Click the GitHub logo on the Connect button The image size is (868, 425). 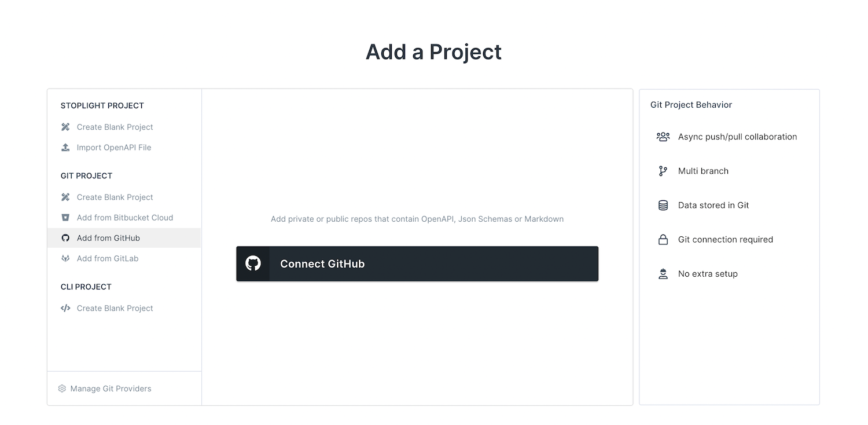pyautogui.click(x=253, y=263)
